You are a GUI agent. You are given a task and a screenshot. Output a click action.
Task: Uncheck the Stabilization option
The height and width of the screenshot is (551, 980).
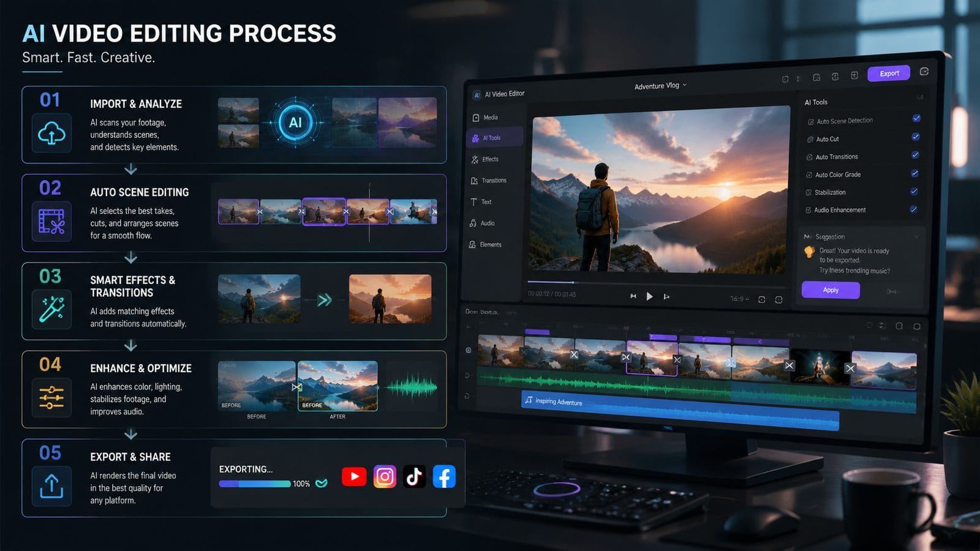914,191
